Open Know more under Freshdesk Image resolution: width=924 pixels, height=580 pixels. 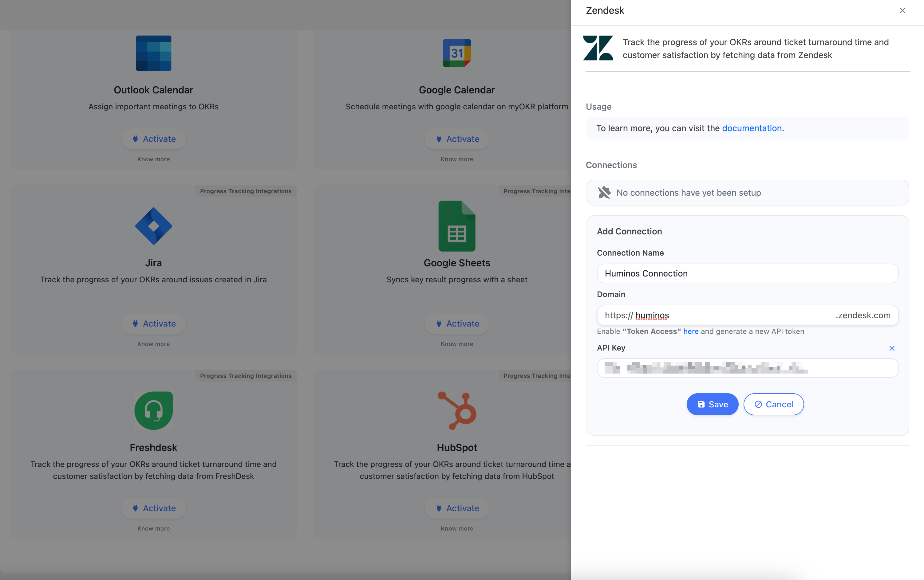(153, 528)
